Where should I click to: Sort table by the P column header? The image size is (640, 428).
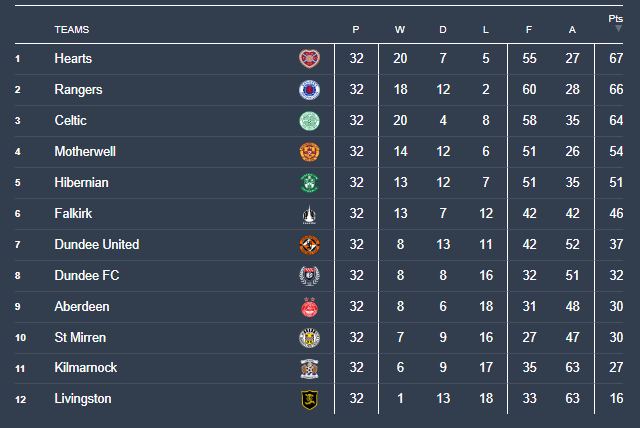click(x=356, y=30)
